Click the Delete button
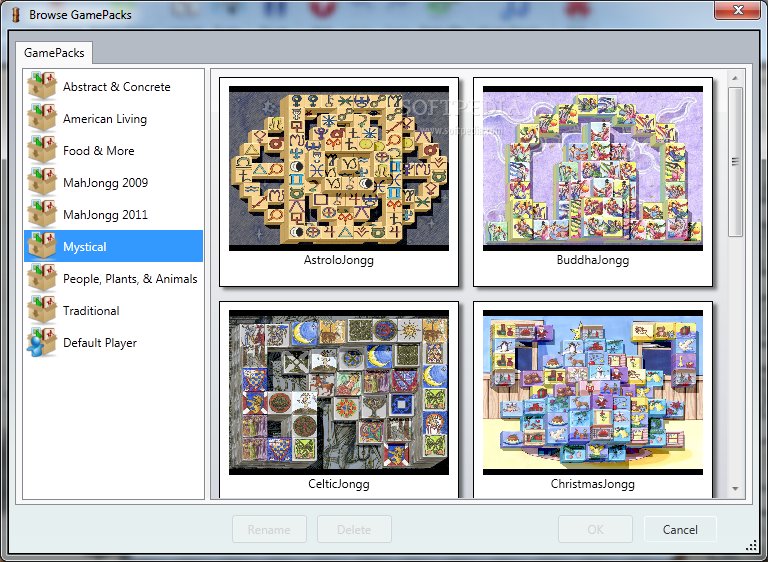Image resolution: width=768 pixels, height=562 pixels. (354, 529)
